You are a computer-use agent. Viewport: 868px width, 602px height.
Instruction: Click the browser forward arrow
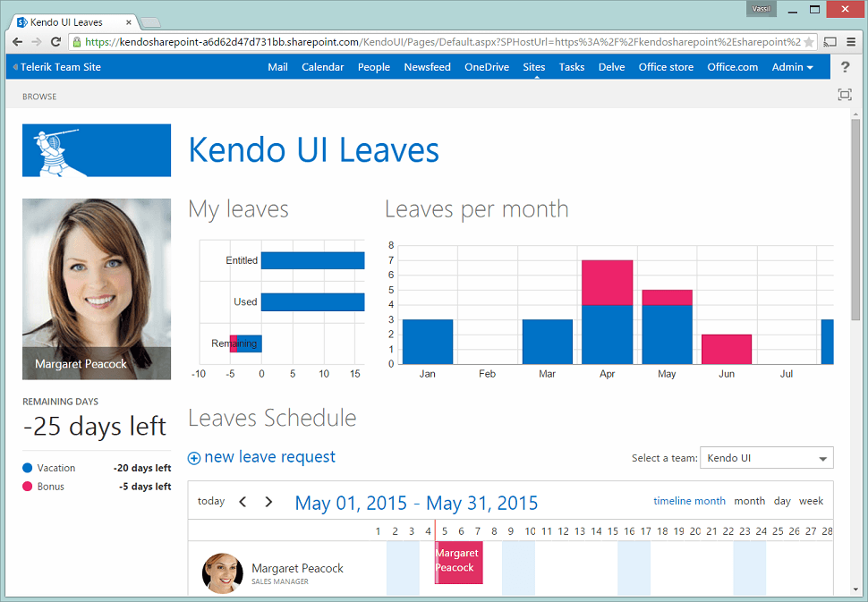[x=37, y=42]
